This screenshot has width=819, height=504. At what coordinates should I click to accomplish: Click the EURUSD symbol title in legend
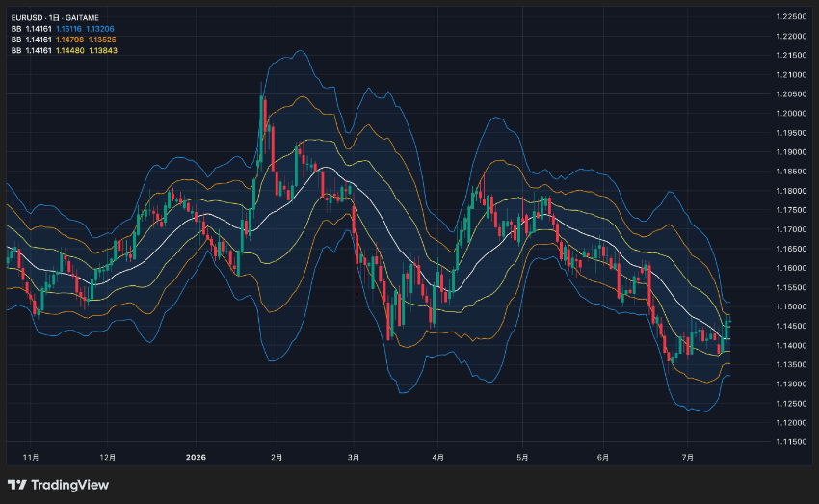[55, 17]
